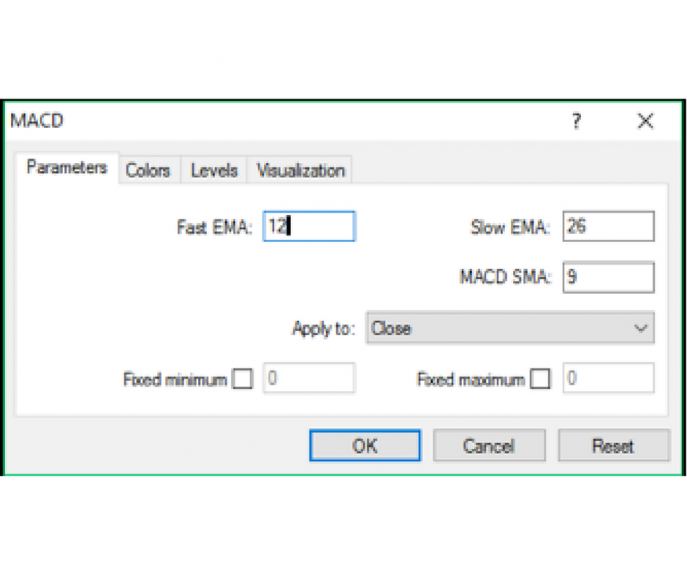Click the Fast EMA input field

[x=309, y=227]
